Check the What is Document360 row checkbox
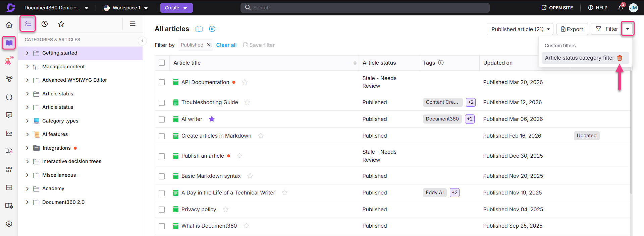 click(x=162, y=226)
